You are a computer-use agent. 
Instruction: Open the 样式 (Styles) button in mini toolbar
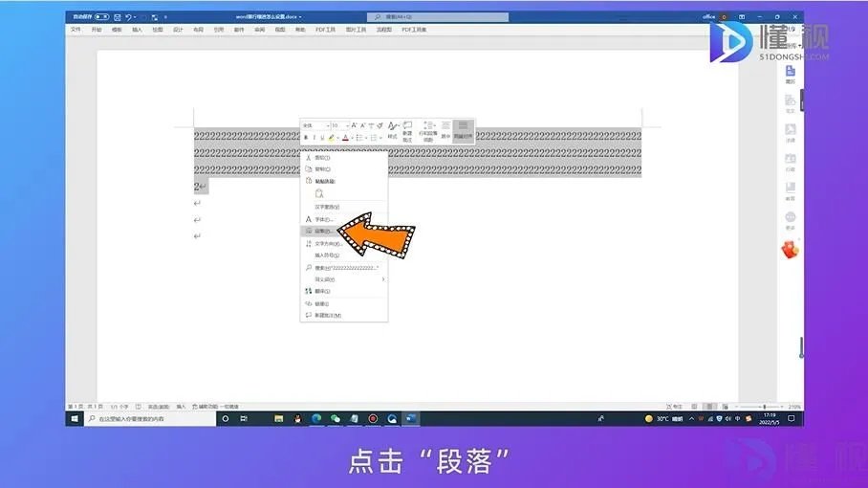(393, 130)
